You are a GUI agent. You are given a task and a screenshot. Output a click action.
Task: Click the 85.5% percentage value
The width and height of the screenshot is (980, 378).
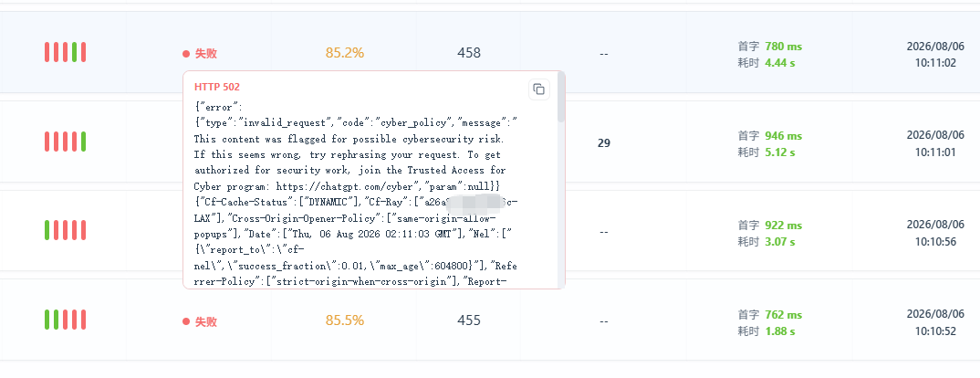pos(344,320)
